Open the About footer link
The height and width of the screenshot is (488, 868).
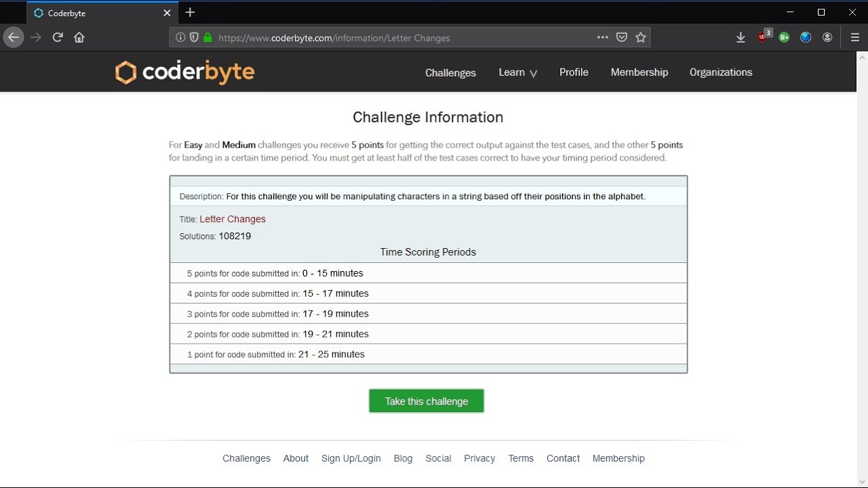coord(296,458)
